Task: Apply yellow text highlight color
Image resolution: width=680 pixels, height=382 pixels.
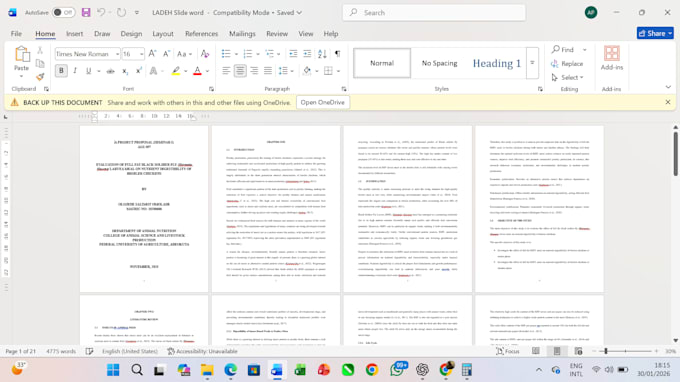Action: (176, 71)
